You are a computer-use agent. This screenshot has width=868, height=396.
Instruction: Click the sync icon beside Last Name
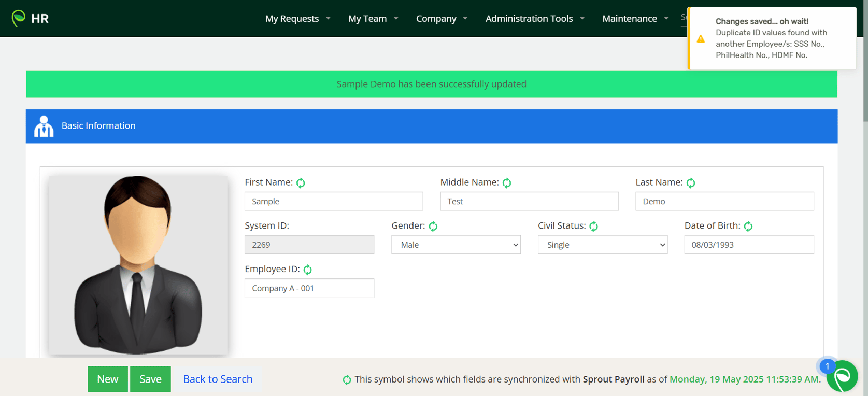(691, 182)
